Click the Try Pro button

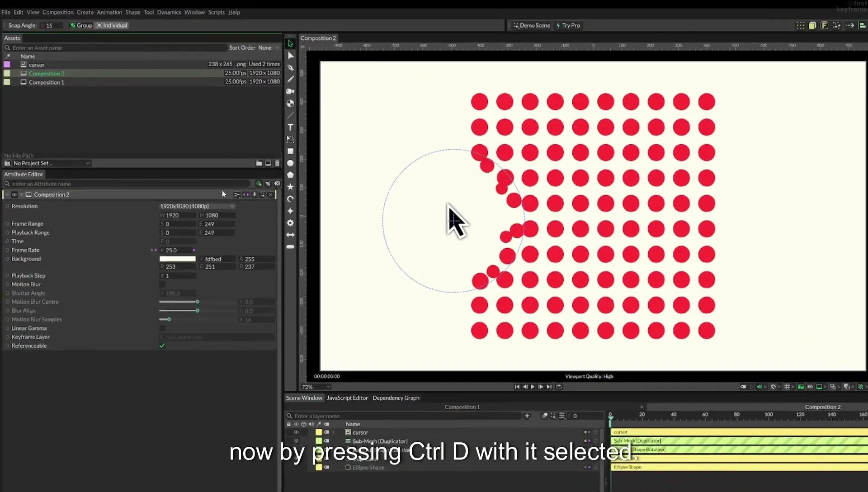tap(568, 25)
